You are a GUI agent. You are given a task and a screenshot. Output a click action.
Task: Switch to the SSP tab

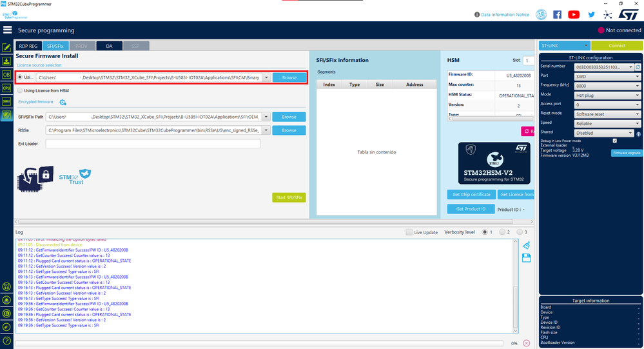click(135, 46)
